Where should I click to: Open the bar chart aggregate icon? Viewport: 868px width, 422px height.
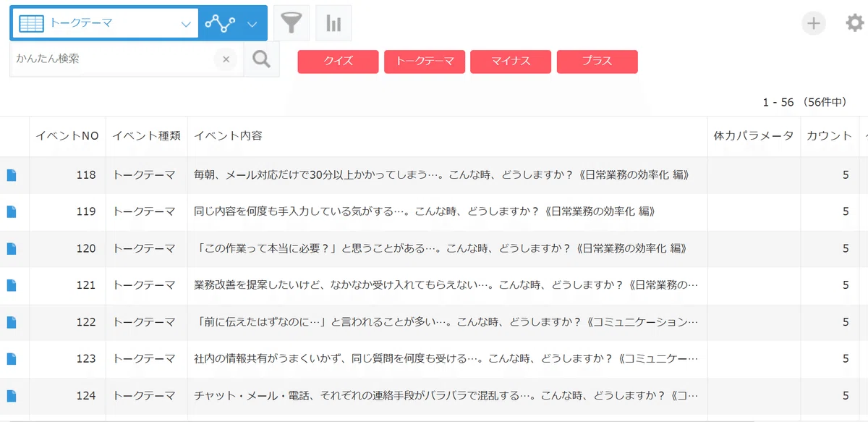point(333,23)
